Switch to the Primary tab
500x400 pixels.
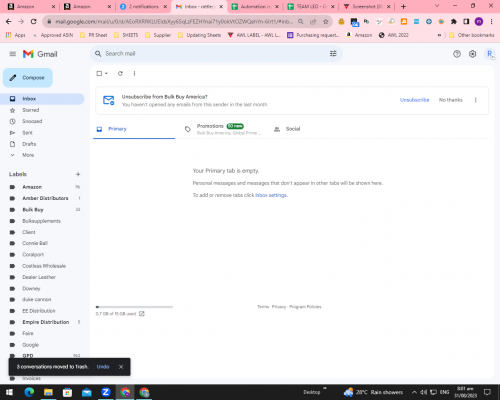coord(134,129)
